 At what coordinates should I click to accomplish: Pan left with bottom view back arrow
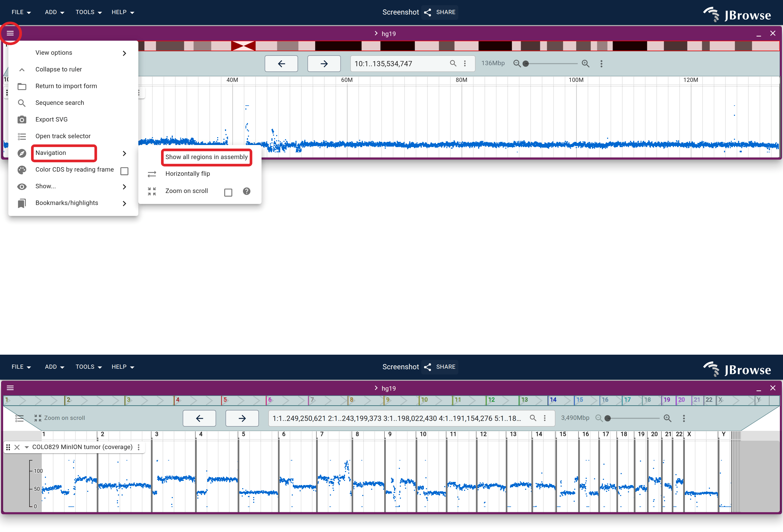pos(199,418)
